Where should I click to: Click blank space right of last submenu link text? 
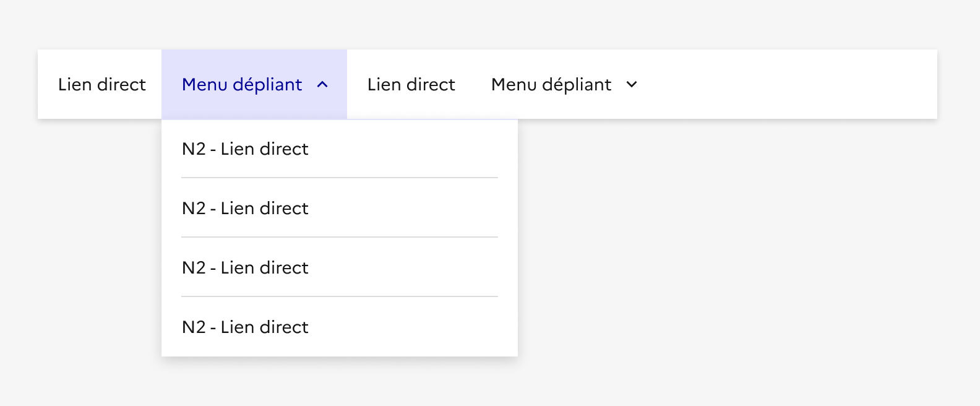tap(421, 327)
